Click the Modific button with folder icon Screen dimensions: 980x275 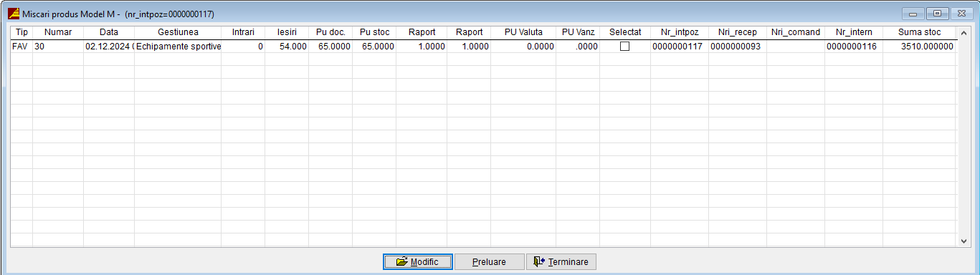417,262
